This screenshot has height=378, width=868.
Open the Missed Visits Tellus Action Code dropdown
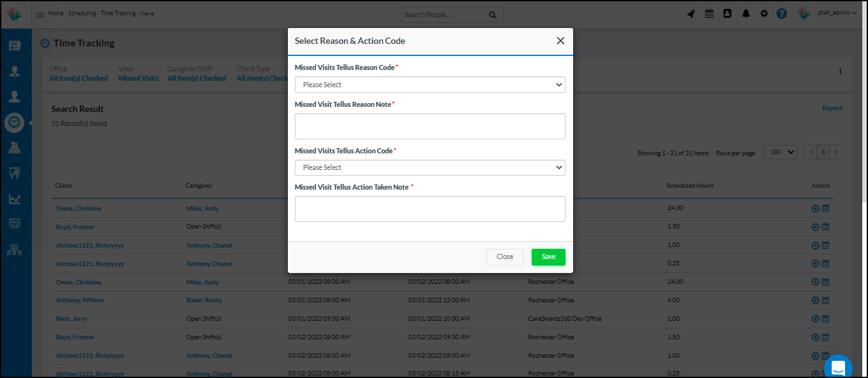coord(429,167)
